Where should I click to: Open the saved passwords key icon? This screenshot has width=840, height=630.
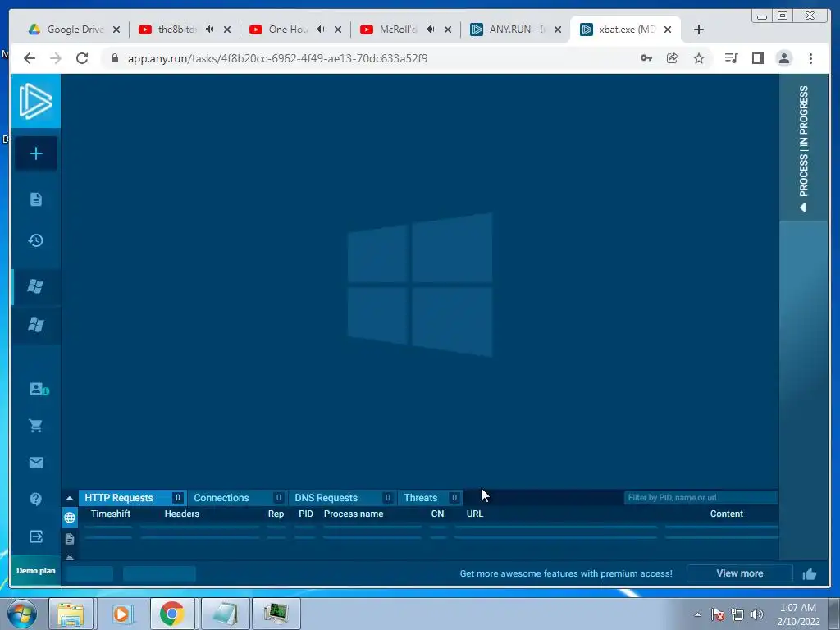coord(646,58)
